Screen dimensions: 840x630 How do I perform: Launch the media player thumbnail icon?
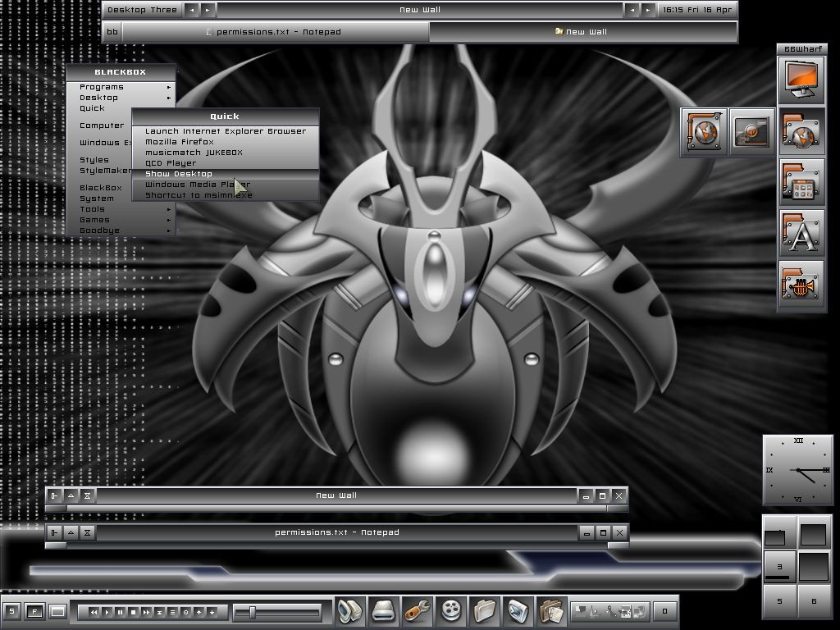point(751,132)
